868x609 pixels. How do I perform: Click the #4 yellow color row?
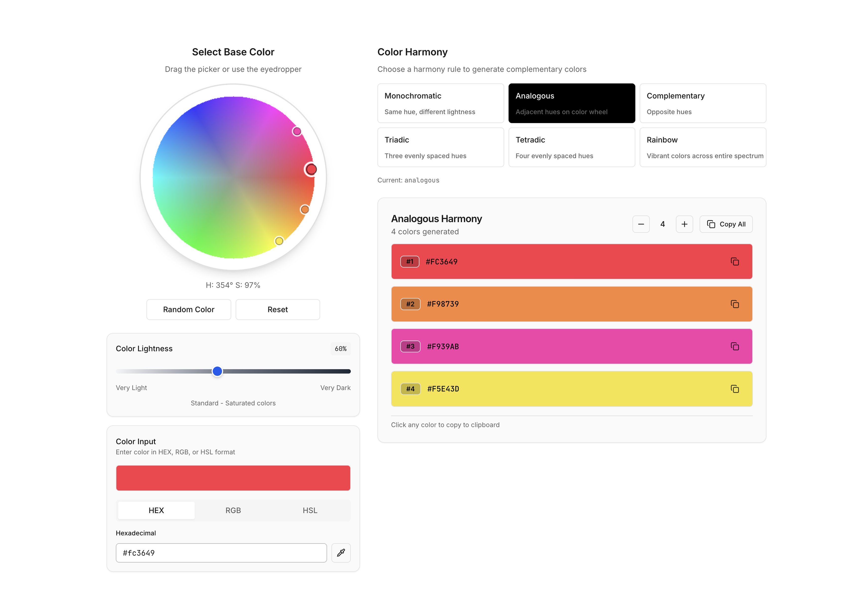pyautogui.click(x=572, y=389)
